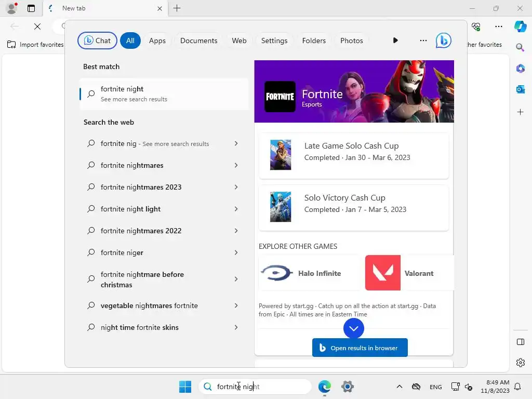532x399 pixels.
Task: Explore Halo Infinite game tile
Action: [309, 273]
